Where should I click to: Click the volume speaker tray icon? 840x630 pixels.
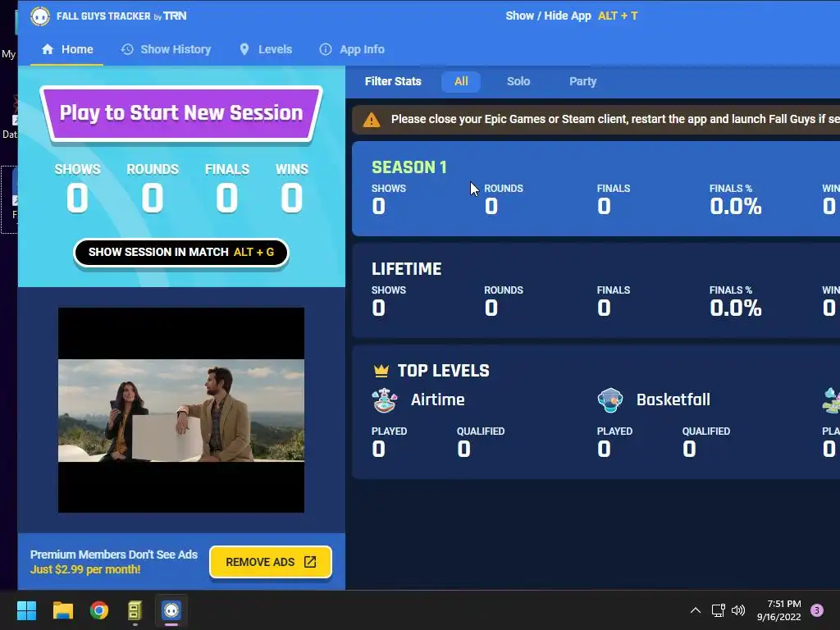[738, 610]
